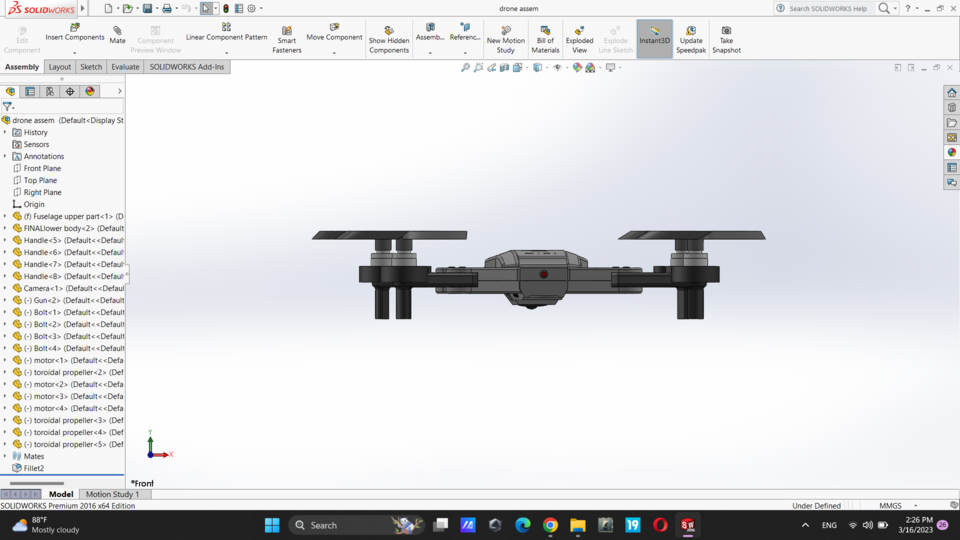Switch to the Evaluate tab
960x540 pixels.
[125, 67]
